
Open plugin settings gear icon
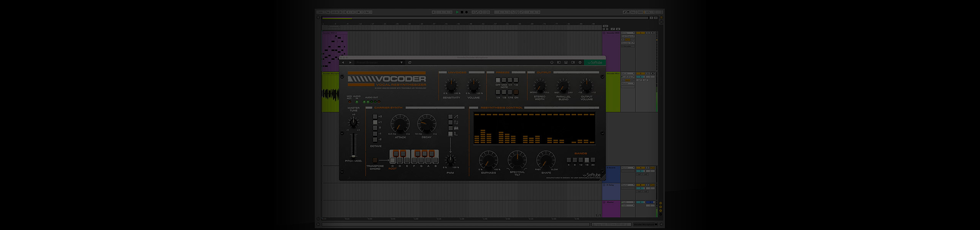580,62
